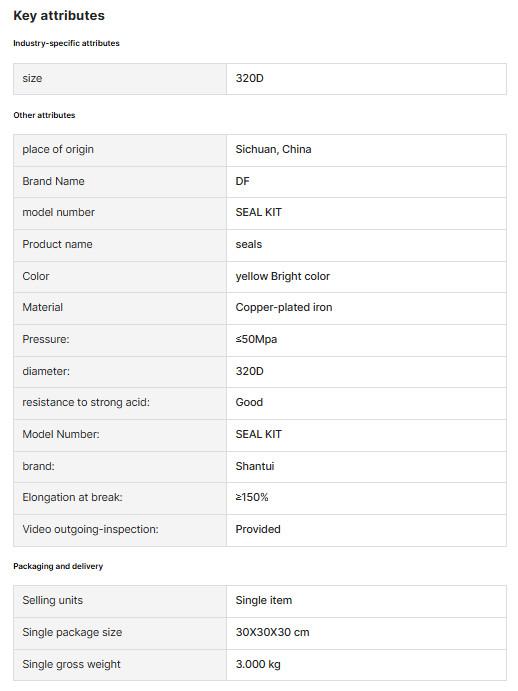518x691 pixels.
Task: Click Video outgoing-inspection Provided value
Action: click(258, 529)
